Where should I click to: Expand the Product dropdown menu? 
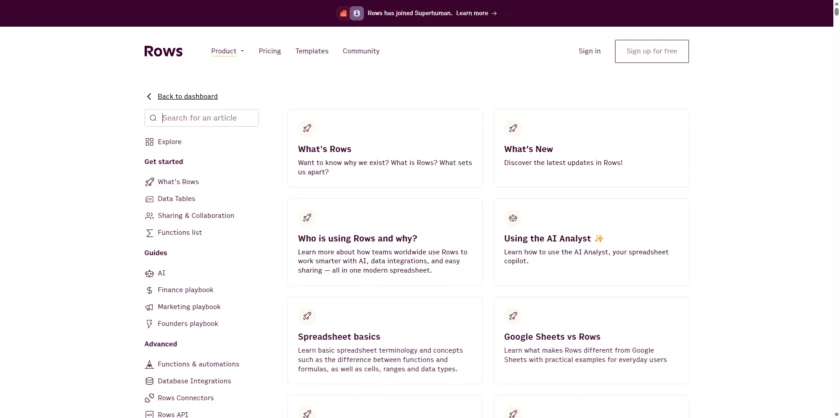[227, 51]
